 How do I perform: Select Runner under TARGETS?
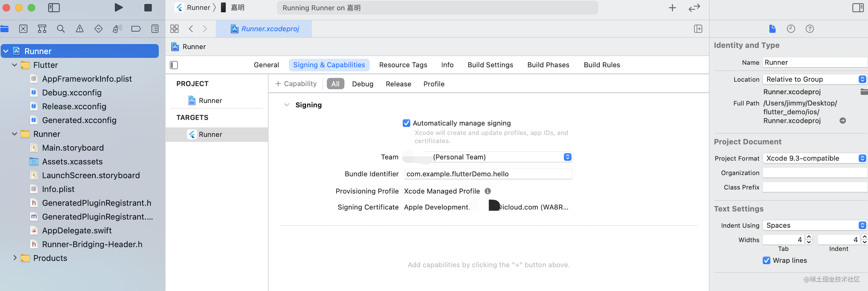[x=216, y=134]
